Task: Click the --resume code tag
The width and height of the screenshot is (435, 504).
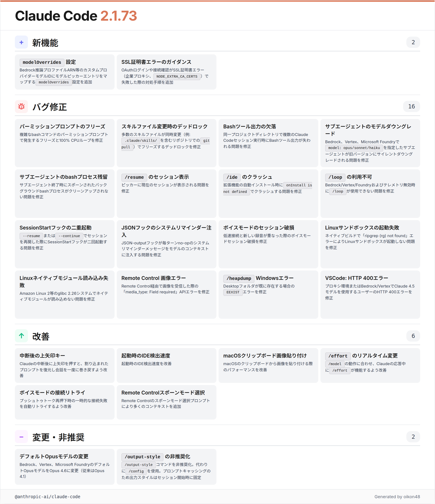Action: [x=31, y=236]
